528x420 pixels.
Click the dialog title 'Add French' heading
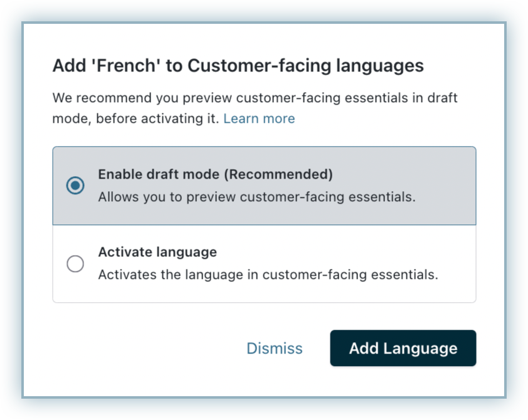pyautogui.click(x=238, y=66)
